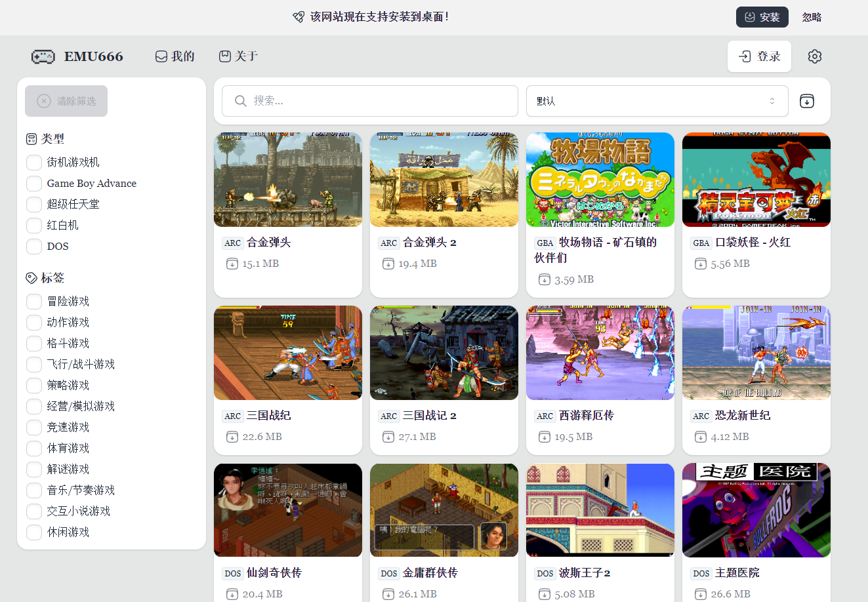Image resolution: width=868 pixels, height=602 pixels.
Task: Open the 三国战纪 game thumbnail
Action: pos(288,353)
